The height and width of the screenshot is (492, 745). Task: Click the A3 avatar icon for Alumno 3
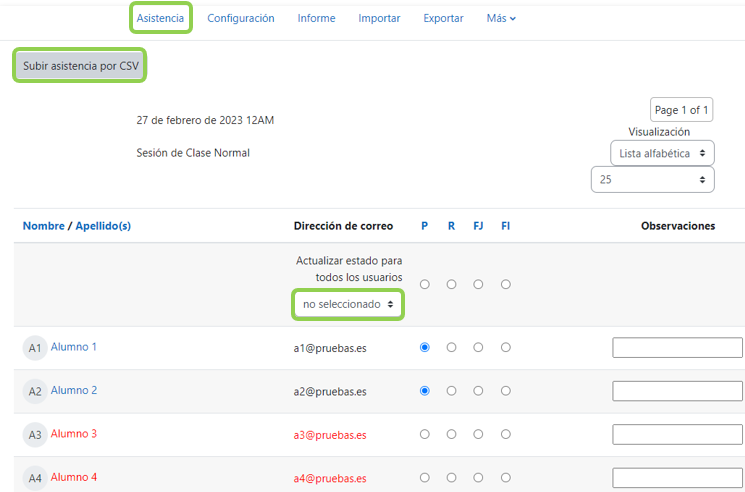[x=35, y=435]
